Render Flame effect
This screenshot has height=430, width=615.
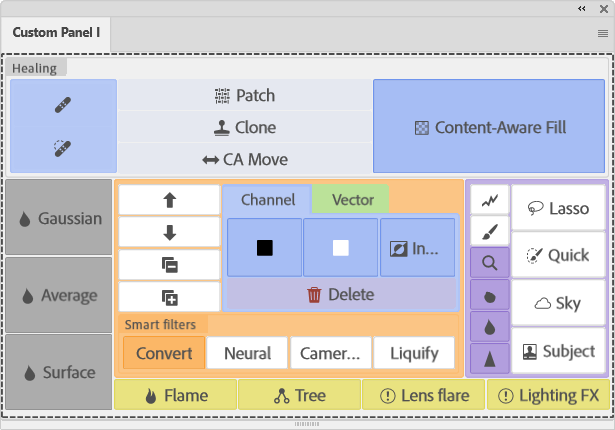tap(175, 395)
